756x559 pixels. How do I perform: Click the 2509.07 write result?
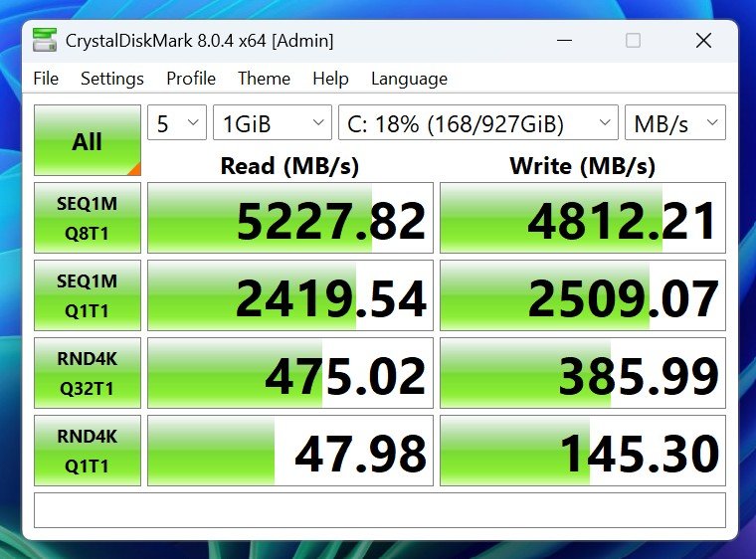[583, 295]
